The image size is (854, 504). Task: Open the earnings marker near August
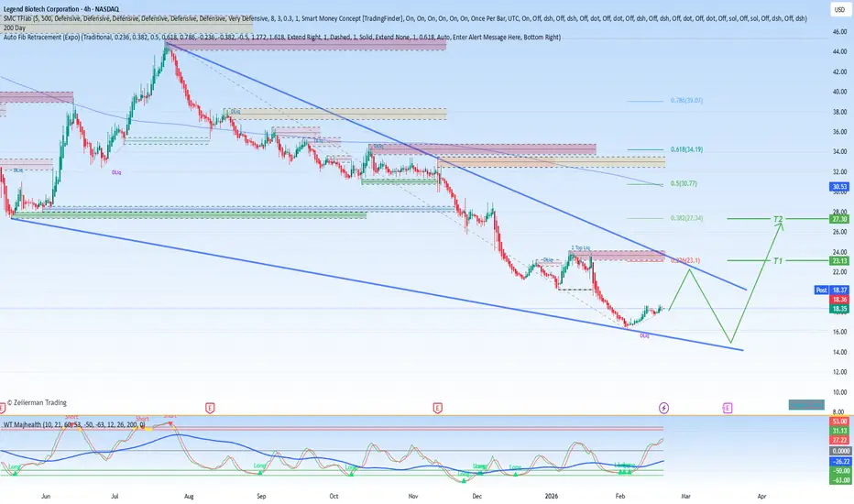coord(210,408)
